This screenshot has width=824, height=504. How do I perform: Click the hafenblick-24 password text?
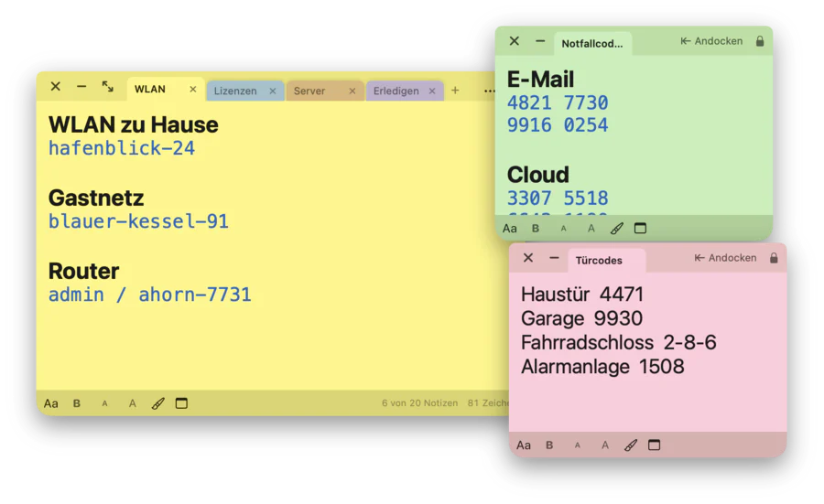[122, 148]
